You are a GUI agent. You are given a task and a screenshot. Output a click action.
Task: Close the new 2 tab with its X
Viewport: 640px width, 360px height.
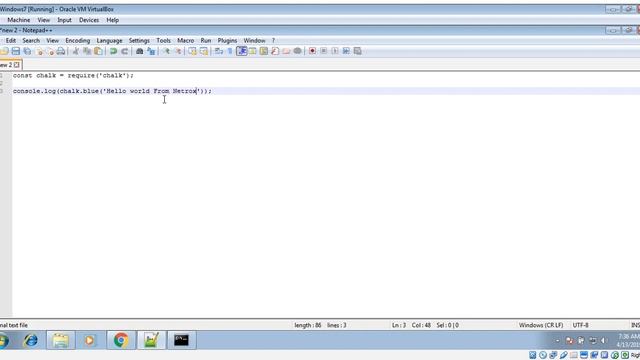point(17,65)
